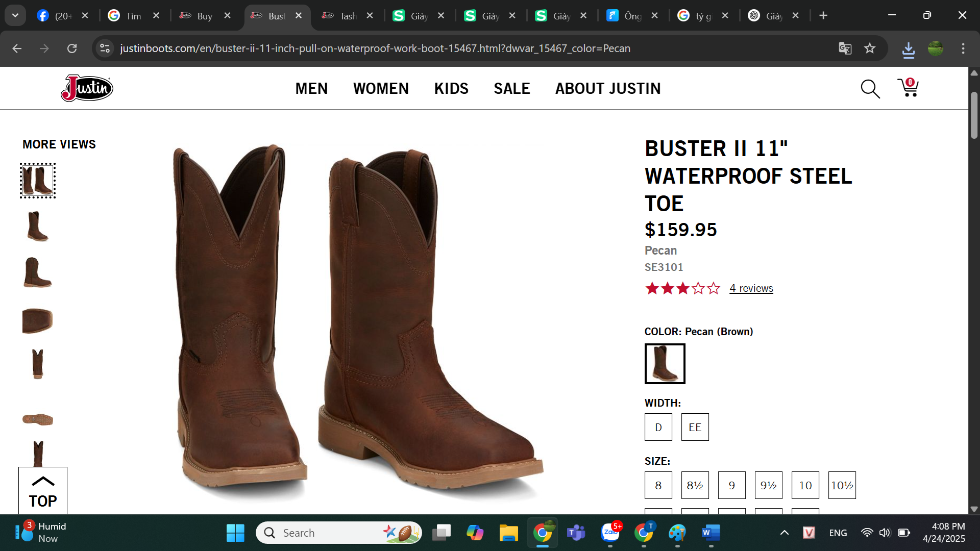The width and height of the screenshot is (980, 551).
Task: Open Chrome downloads icon
Action: click(908, 49)
